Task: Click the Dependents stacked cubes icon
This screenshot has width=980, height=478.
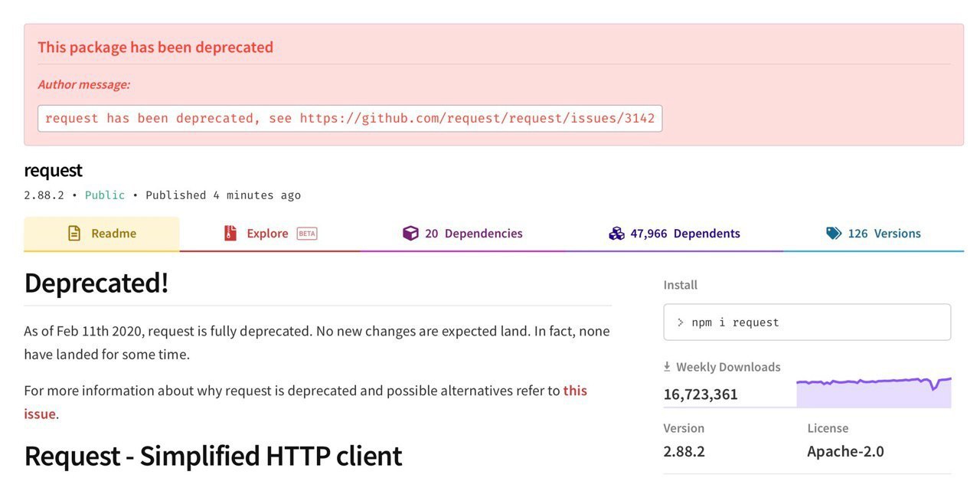Action: [616, 234]
